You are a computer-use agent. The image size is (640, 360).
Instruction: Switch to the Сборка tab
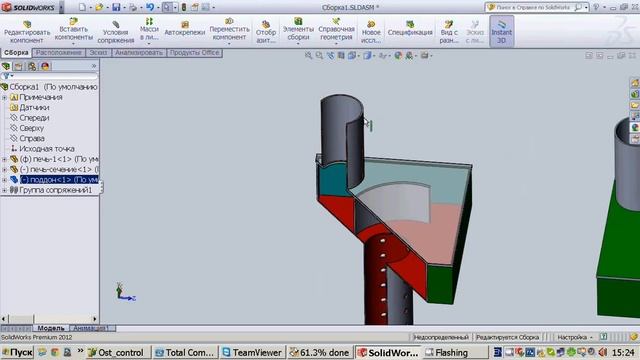click(x=16, y=53)
